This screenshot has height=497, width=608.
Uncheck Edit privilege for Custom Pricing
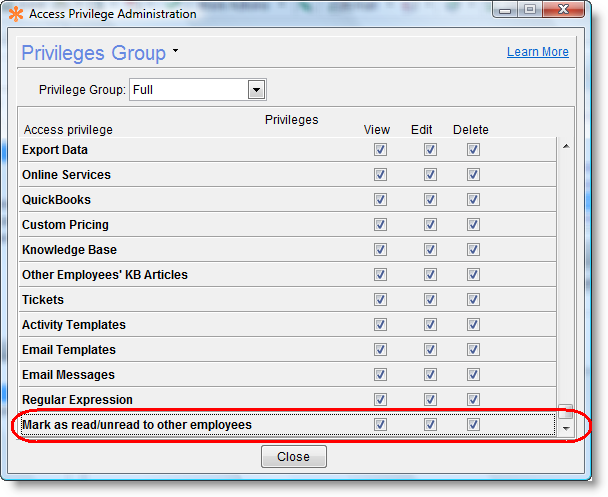tap(430, 225)
